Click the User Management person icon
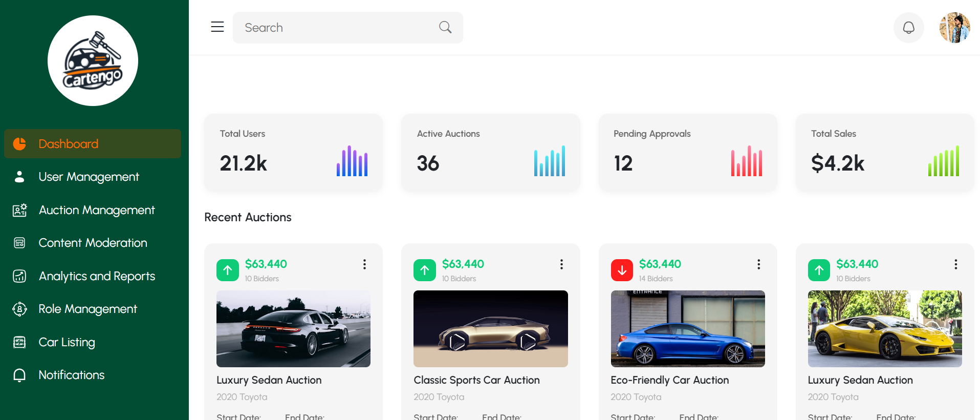This screenshot has width=980, height=420. (19, 177)
